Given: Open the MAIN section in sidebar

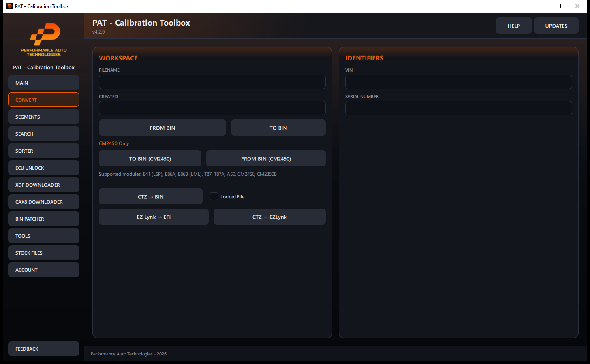Looking at the screenshot, I should 44,83.
